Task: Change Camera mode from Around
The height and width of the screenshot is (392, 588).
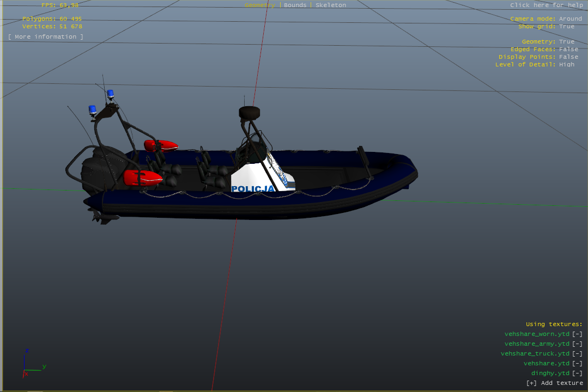Action: 570,19
